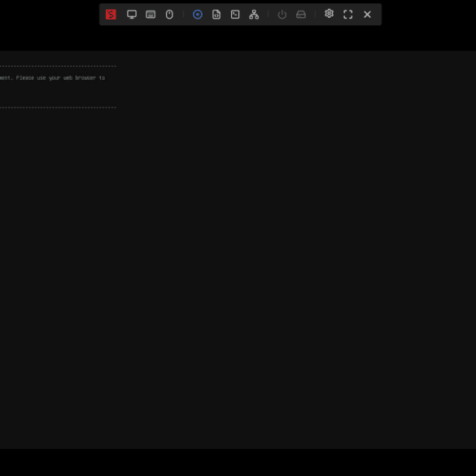
Task: Open the virtual drive media icon
Action: click(x=301, y=15)
